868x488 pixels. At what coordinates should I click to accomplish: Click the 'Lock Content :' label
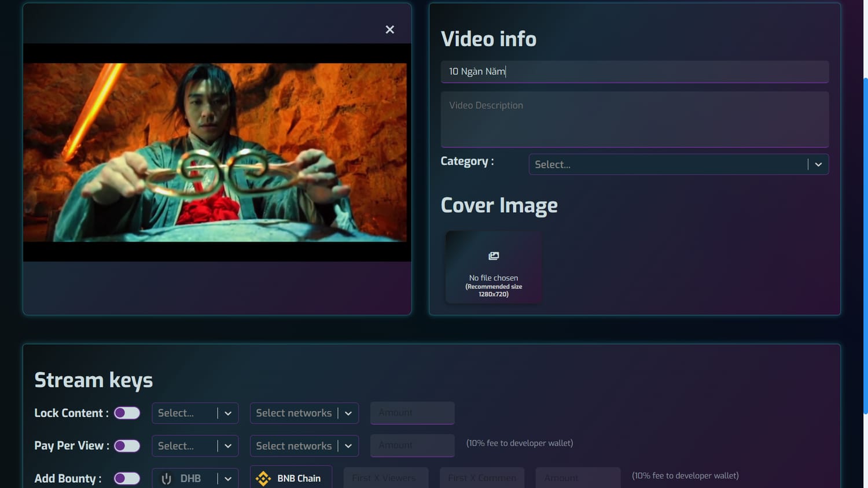pos(72,413)
